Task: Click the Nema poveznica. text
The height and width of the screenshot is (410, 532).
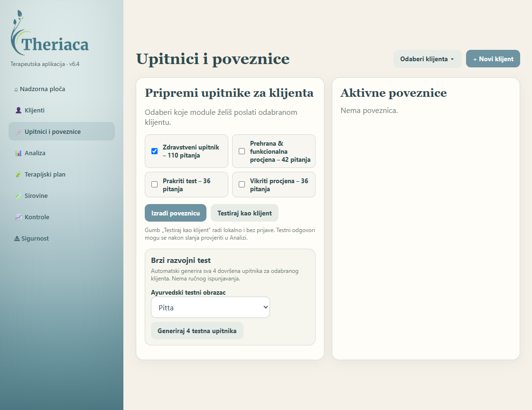Action: 369,111
